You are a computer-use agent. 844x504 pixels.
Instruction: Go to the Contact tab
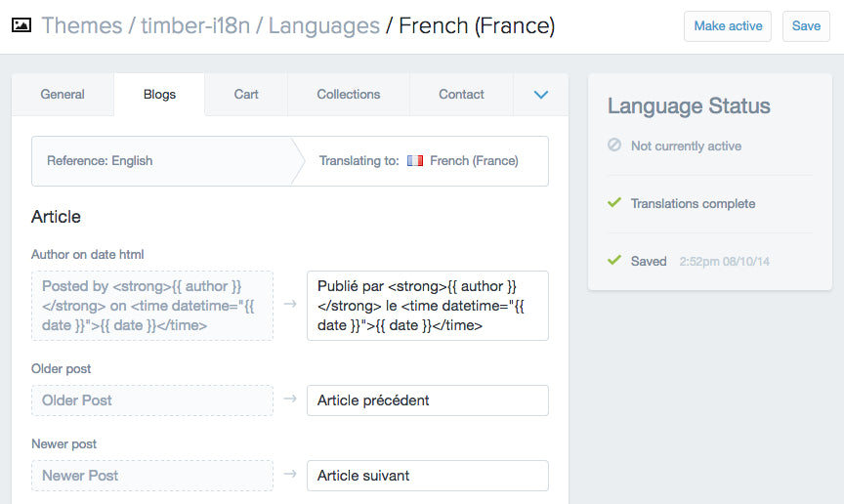pyautogui.click(x=461, y=95)
